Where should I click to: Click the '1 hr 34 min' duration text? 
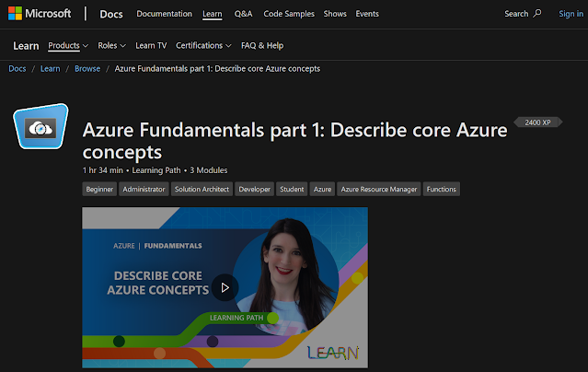103,170
